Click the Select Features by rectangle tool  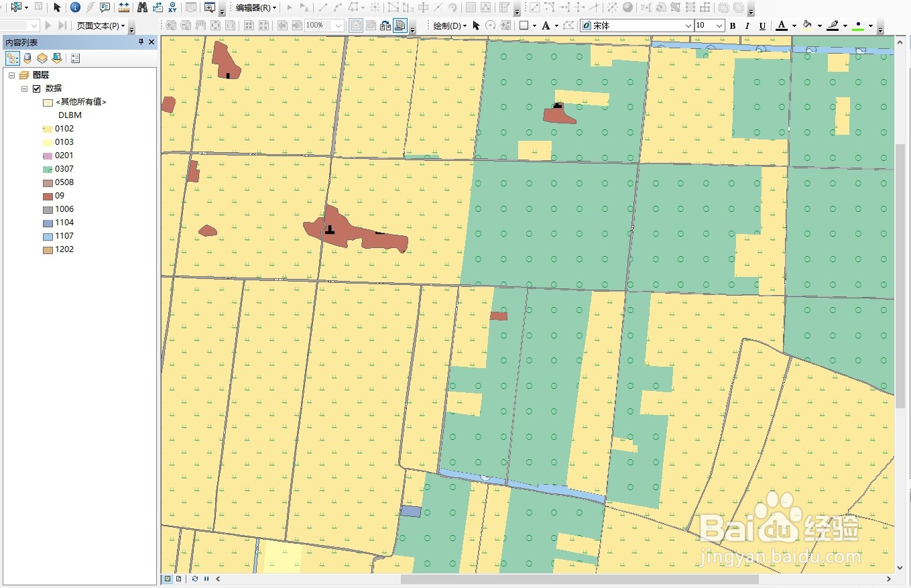click(16, 7)
